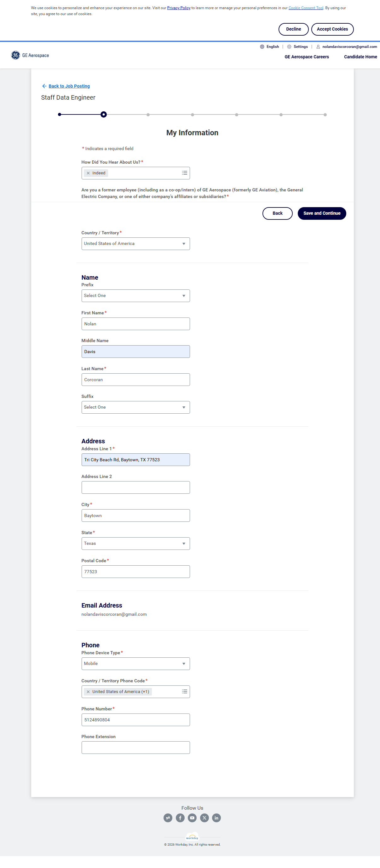Expand the State dropdown showing Texas

(135, 544)
